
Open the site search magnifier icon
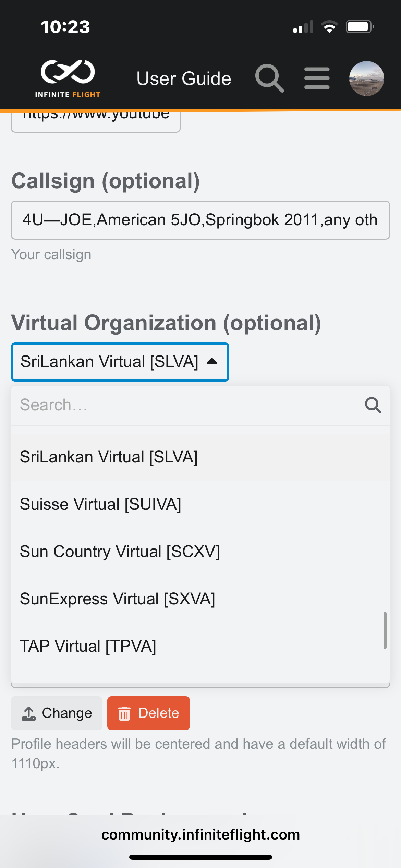click(x=269, y=78)
